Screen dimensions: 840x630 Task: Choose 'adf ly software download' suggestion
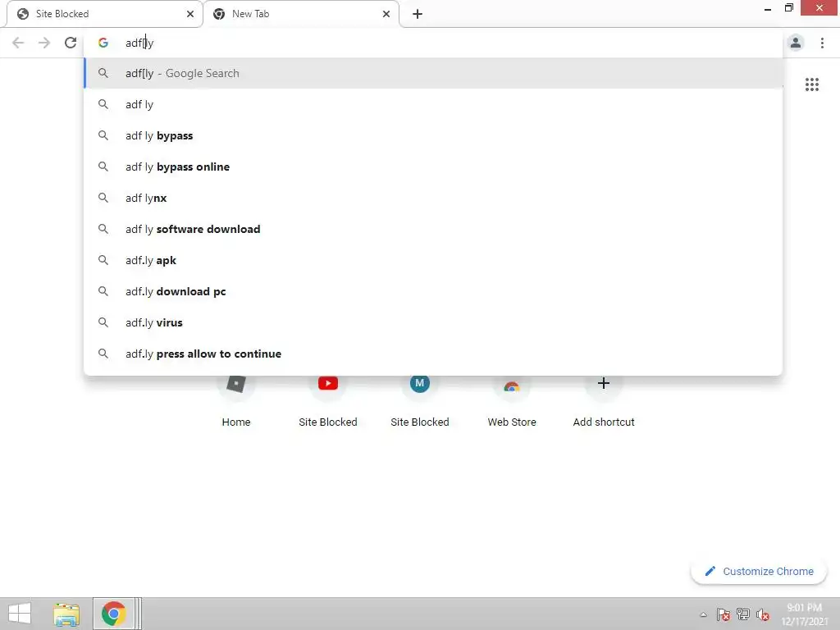[x=433, y=229]
